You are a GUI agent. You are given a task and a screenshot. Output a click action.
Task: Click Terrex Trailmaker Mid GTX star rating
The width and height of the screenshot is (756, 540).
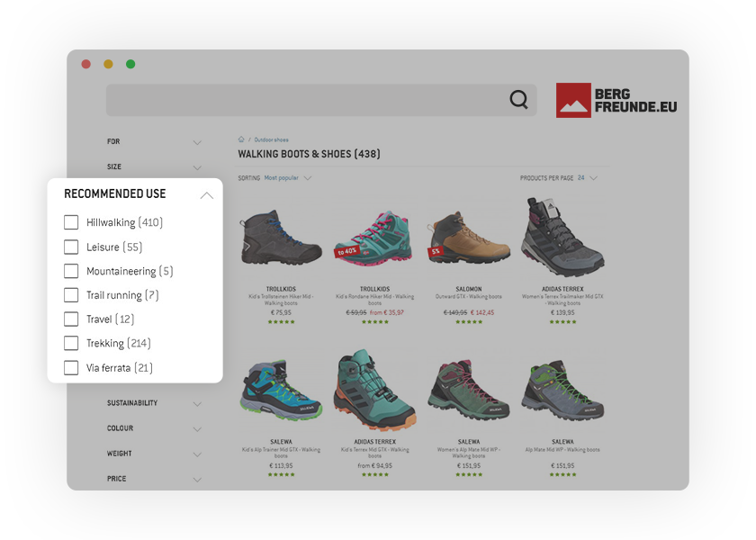click(x=562, y=321)
